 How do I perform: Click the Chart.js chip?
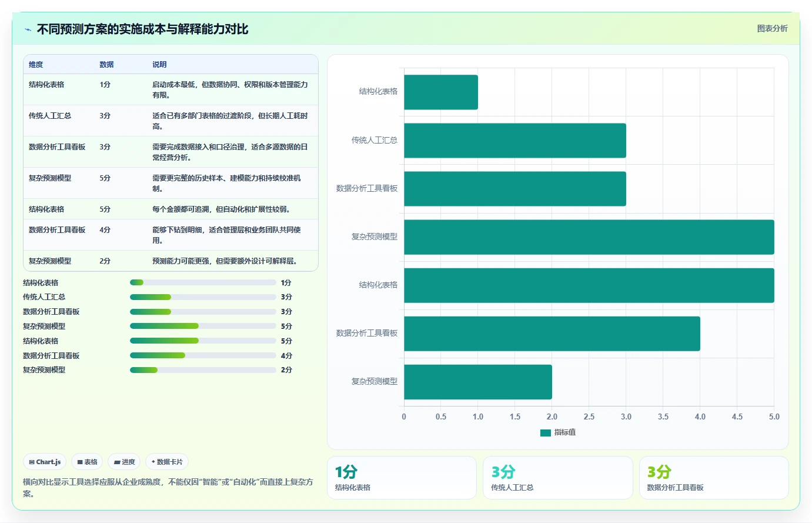(45, 462)
